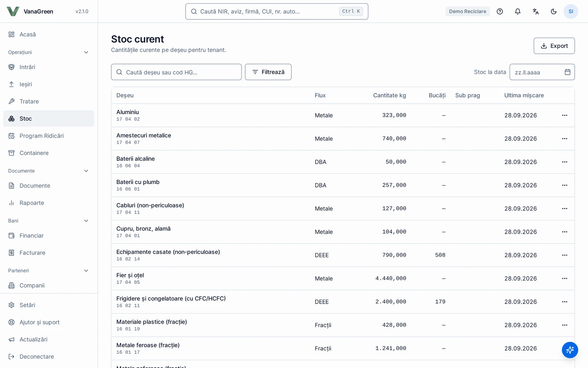Image resolution: width=588 pixels, height=368 pixels.
Task: Open row actions for Amestecuri metalice
Action: 564,139
